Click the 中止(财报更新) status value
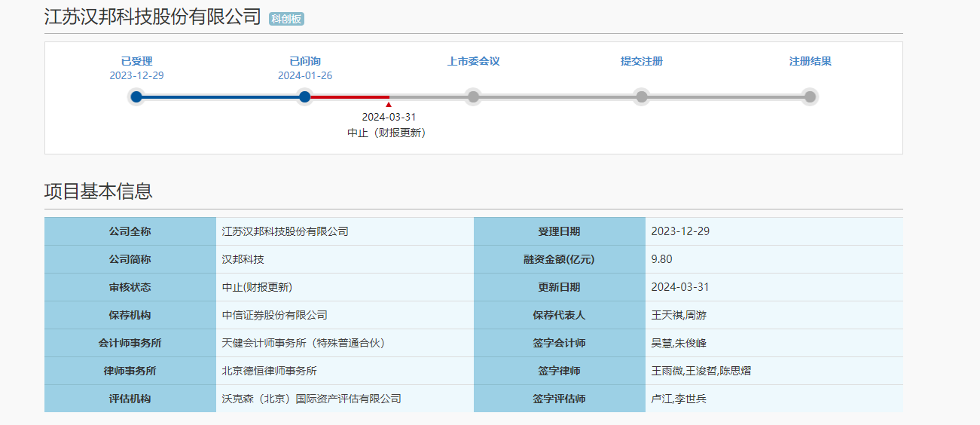 [x=257, y=287]
